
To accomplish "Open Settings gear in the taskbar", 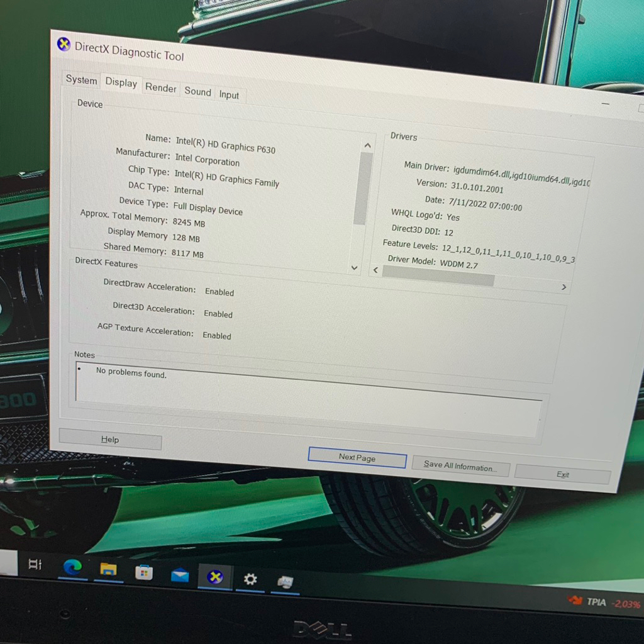I will point(250,579).
